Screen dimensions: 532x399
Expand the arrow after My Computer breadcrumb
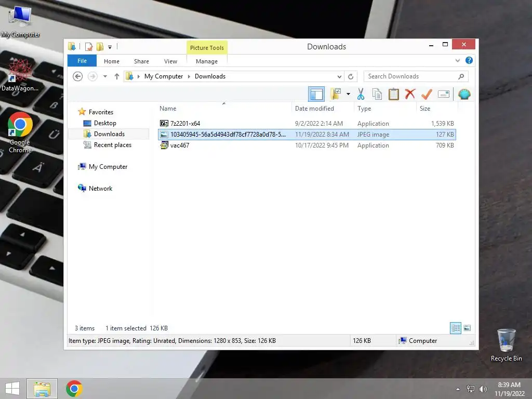coord(189,76)
